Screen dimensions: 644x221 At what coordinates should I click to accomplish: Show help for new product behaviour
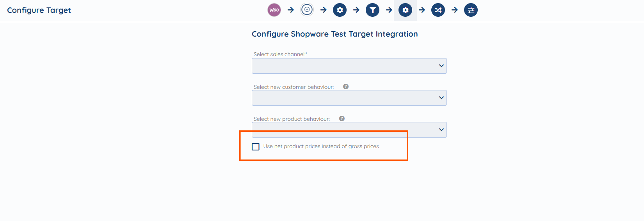click(x=342, y=118)
